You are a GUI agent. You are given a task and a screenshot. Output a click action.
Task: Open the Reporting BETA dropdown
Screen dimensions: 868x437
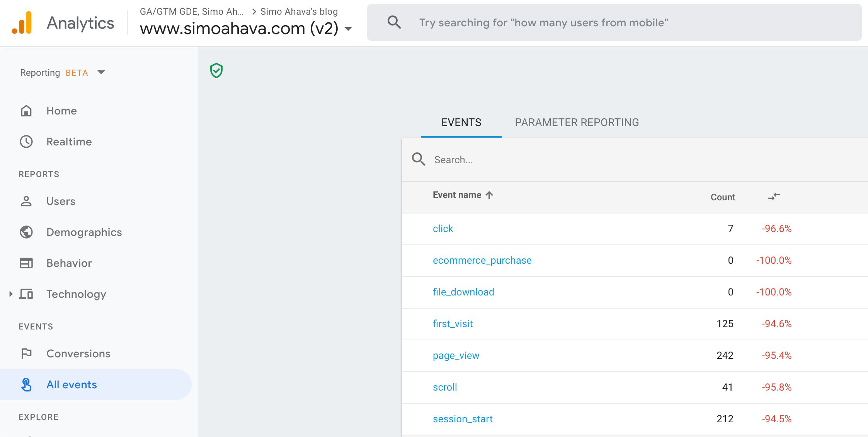click(101, 72)
